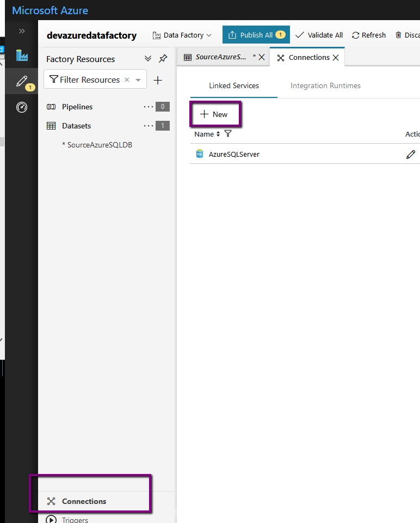Switch to the Integration Runtimes tab
Screen dimensions: 420x523
point(325,86)
